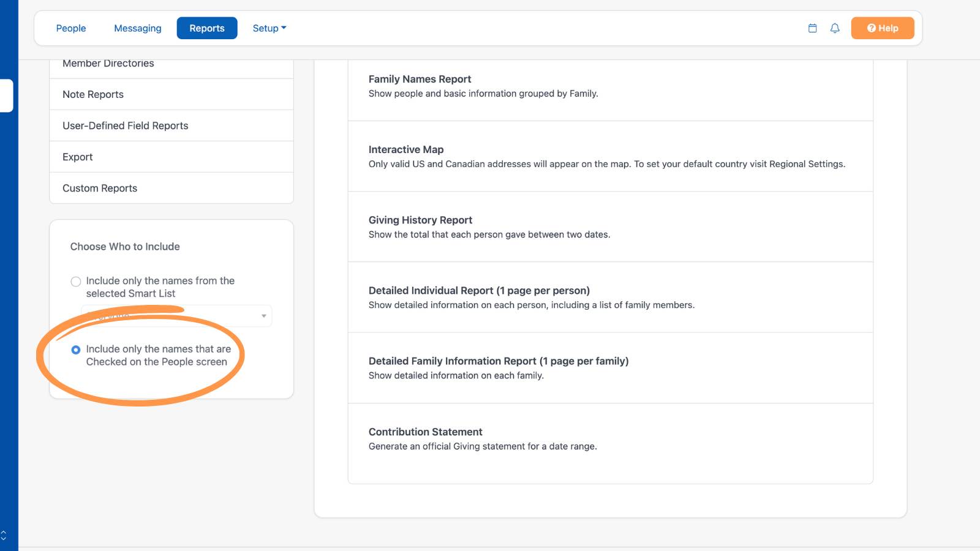The image size is (980, 551).
Task: Open the Smart List dropdown
Action: tap(176, 316)
